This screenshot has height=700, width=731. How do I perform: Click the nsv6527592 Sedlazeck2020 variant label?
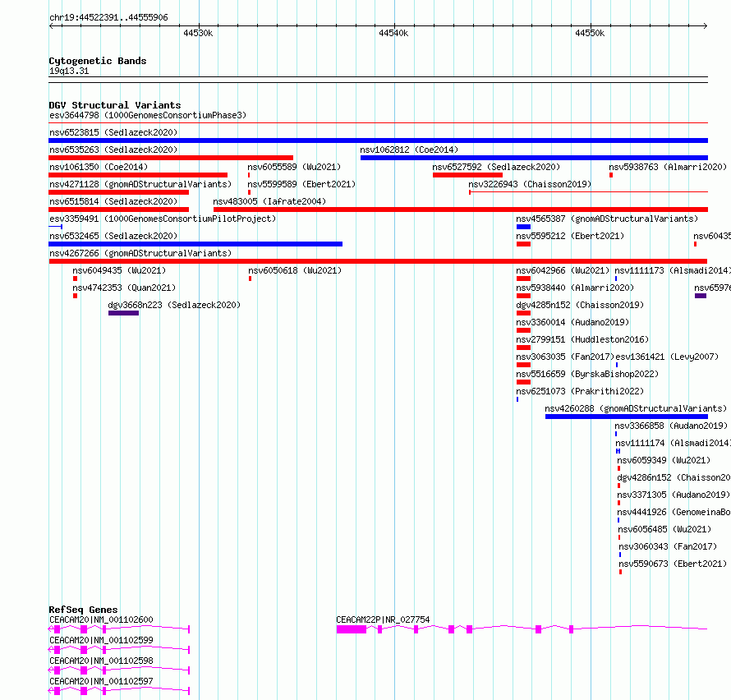pyautogui.click(x=496, y=167)
